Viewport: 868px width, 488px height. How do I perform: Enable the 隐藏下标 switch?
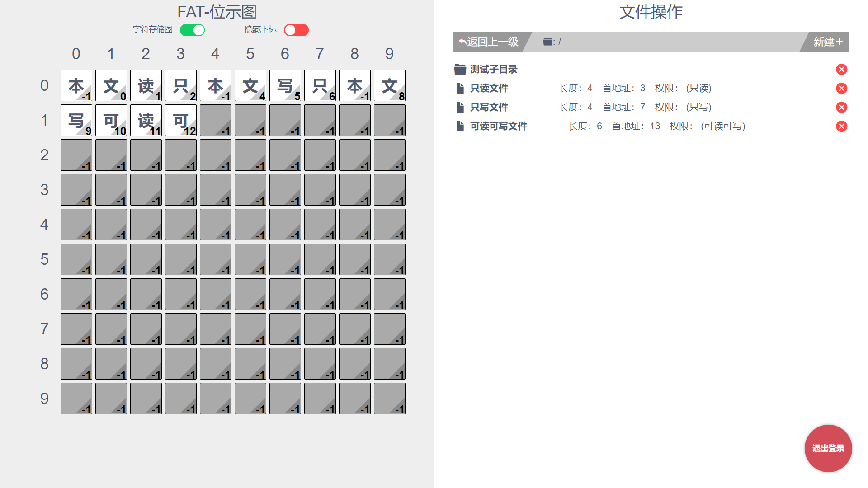click(x=296, y=30)
